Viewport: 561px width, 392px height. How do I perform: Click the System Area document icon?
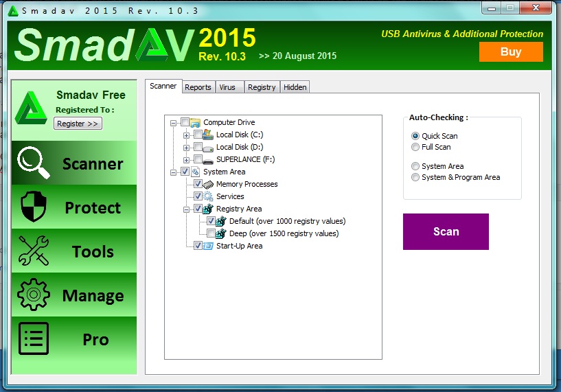pos(195,172)
